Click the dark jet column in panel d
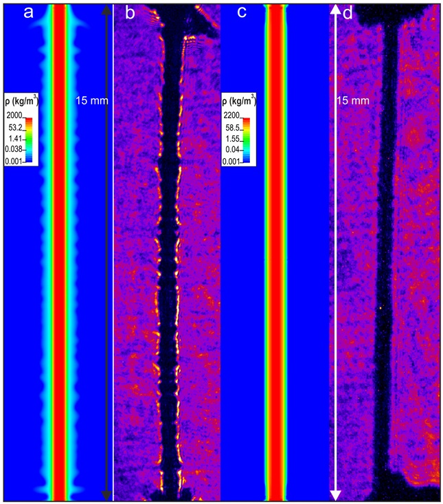Viewport: 443px width, 504px height. point(389,275)
